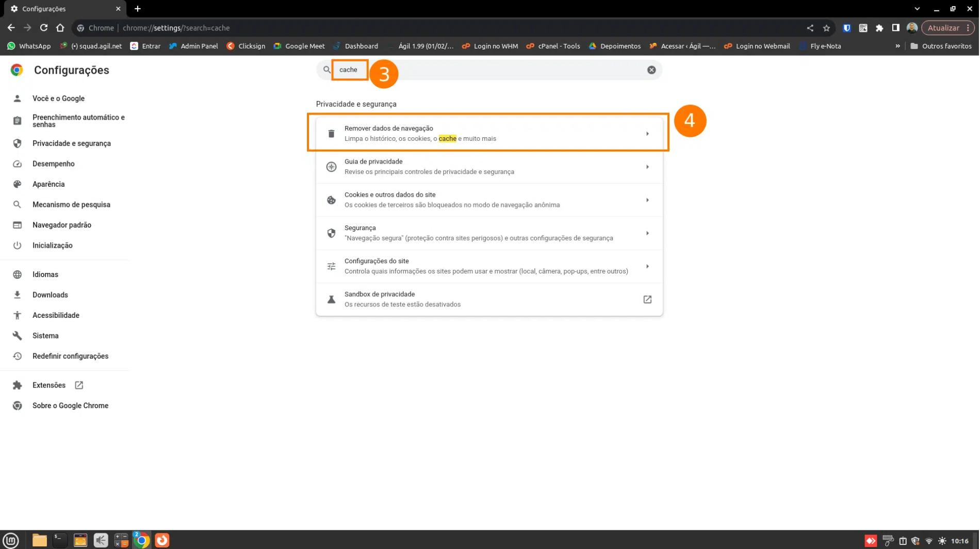Show hidden bookmarks with the overflow chevron
Viewport: 980px width, 549px height.
coord(898,46)
